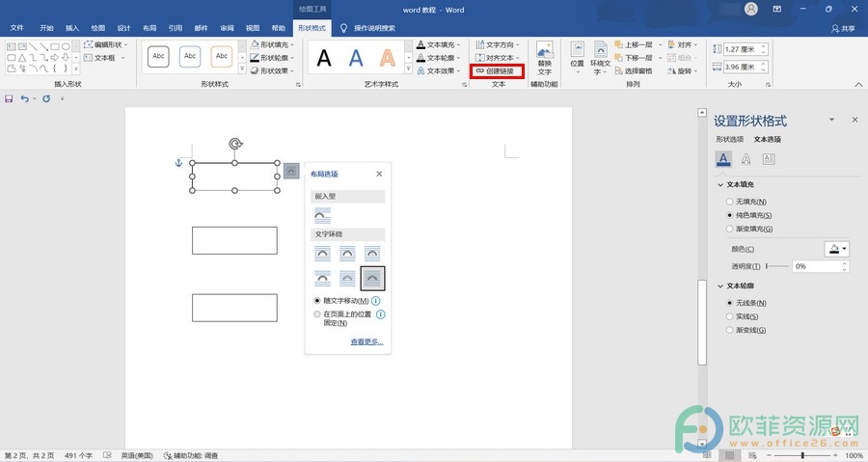Click the layout options button beside textbox
Image resolution: width=868 pixels, height=462 pixels.
pyautogui.click(x=291, y=171)
